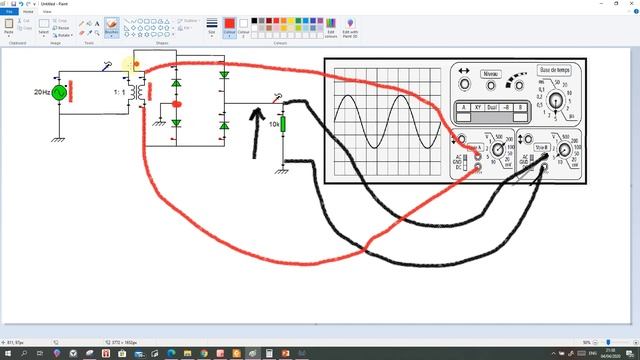
Task: Open Microsoft Edge from the taskbar
Action: 171,353
